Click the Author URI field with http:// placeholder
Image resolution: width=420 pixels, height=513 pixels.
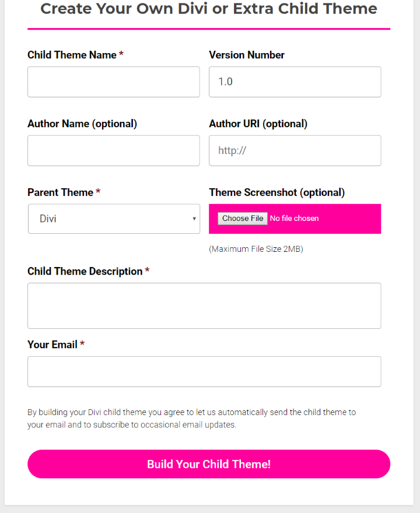[x=295, y=150]
